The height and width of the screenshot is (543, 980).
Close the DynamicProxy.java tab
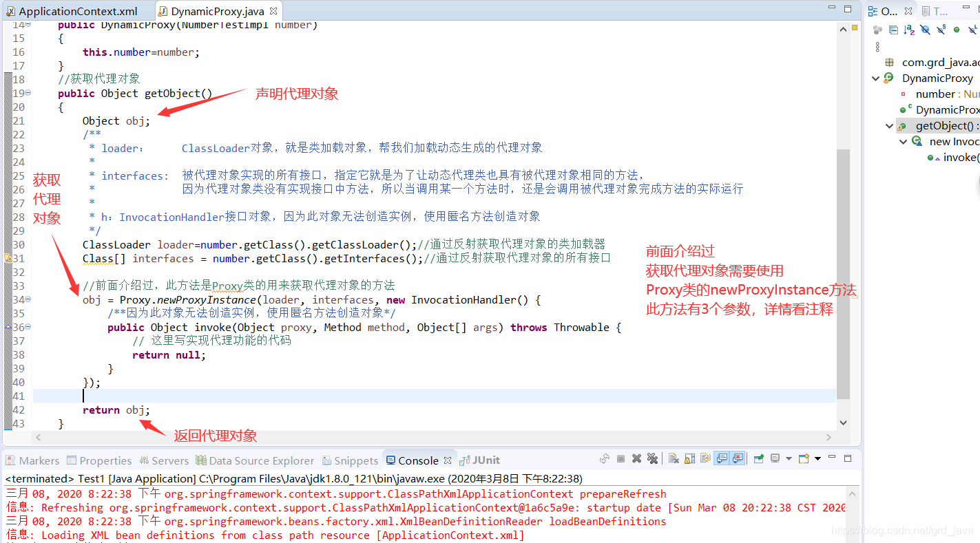point(273,11)
